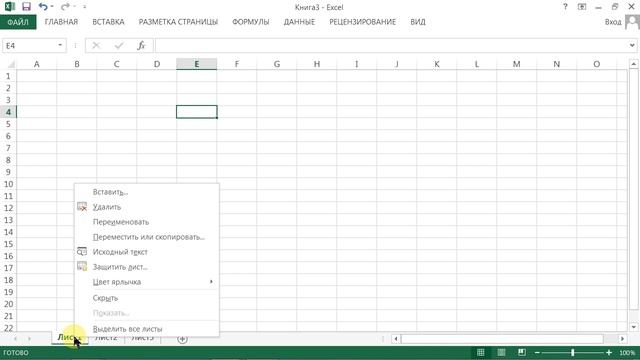Image resolution: width=640 pixels, height=360 pixels.
Task: Open the Excel application icon menu
Action: (10, 7)
